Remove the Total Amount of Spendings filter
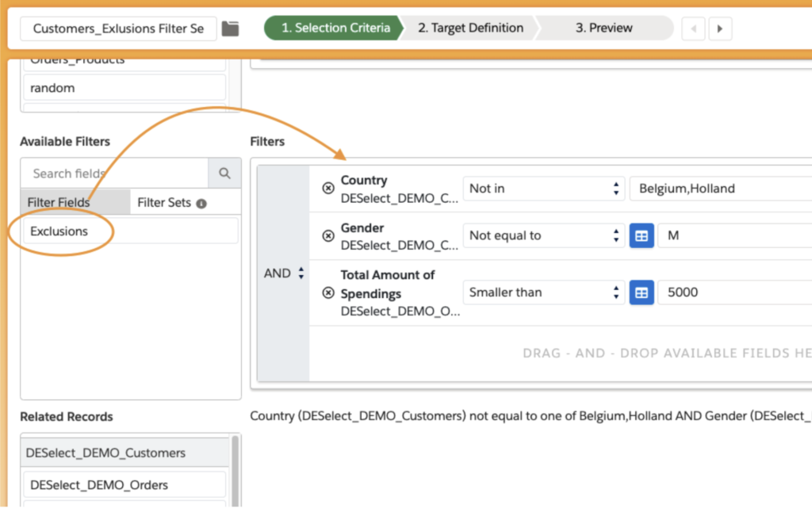This screenshot has width=812, height=508. [x=328, y=292]
